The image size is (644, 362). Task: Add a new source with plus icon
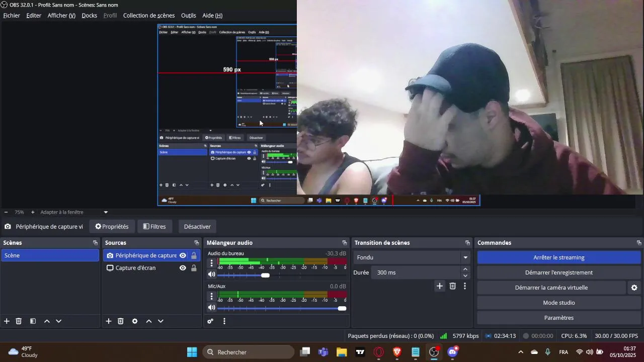pyautogui.click(x=108, y=321)
